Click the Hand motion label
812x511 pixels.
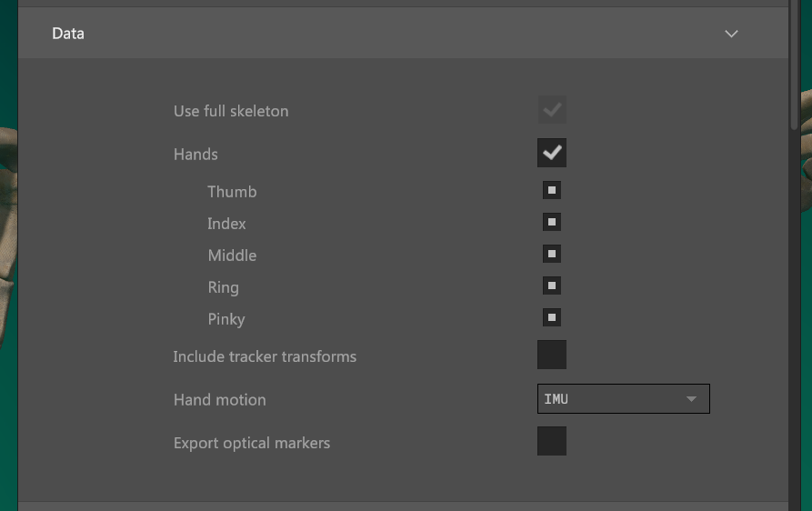220,400
